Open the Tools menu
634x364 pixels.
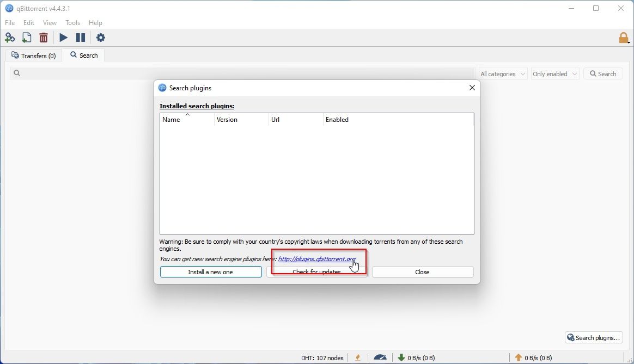(x=73, y=23)
